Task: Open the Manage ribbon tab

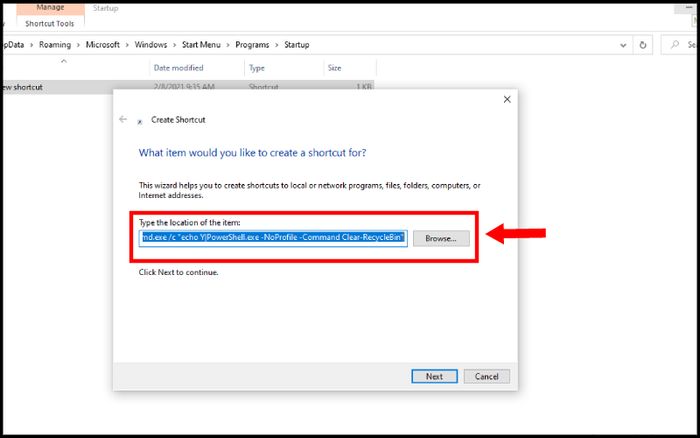Action: (50, 8)
